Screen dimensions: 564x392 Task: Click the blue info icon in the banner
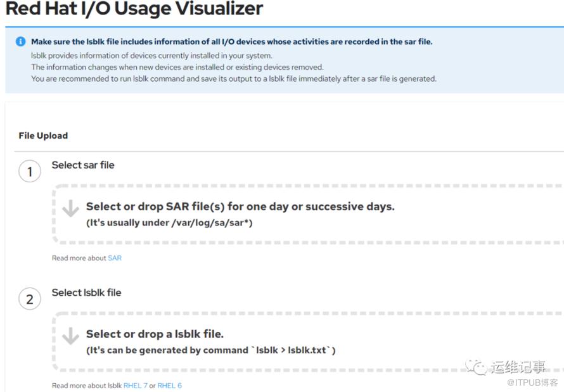20,42
